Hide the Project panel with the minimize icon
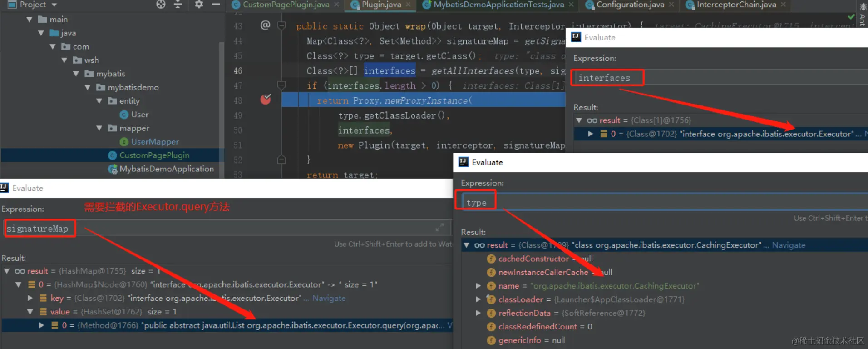 (x=216, y=5)
